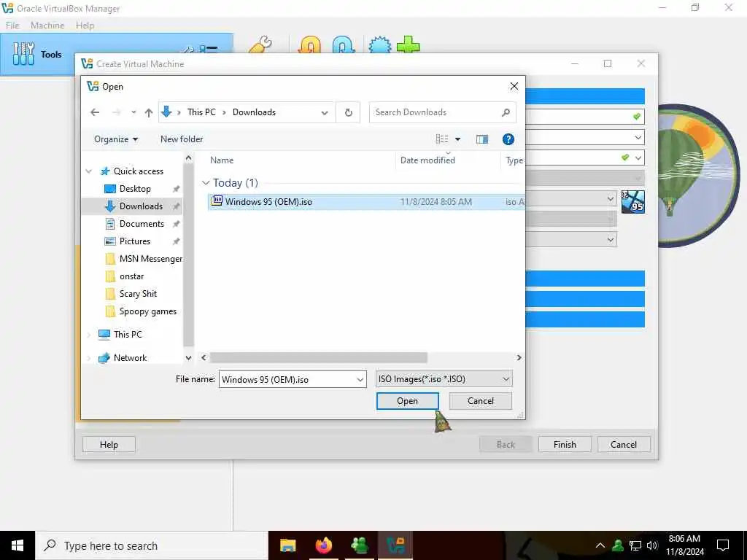The image size is (747, 560).
Task: Expand This PC in navigation tree
Action: (x=88, y=334)
